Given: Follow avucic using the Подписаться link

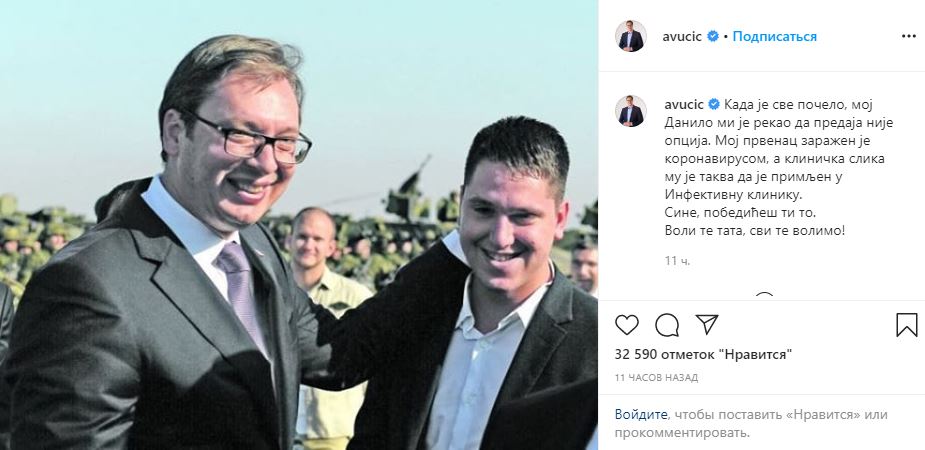Looking at the screenshot, I should coord(775,37).
